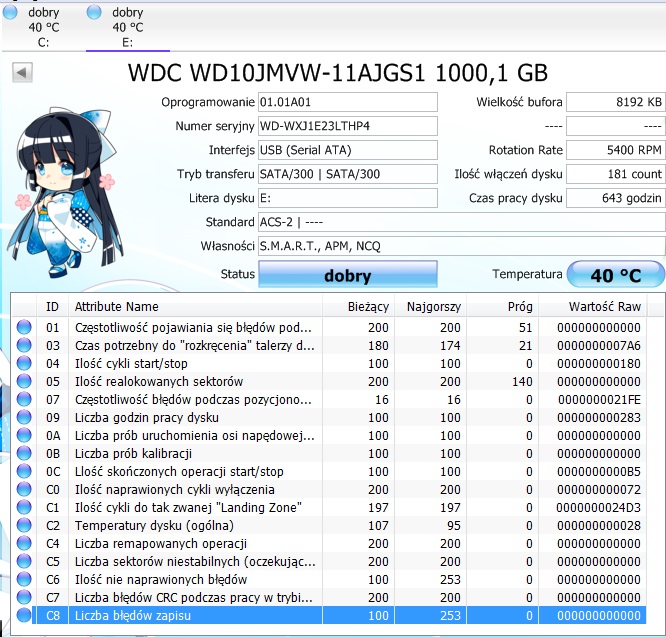Click the status circle for attribute 03
The image size is (666, 637).
[x=24, y=345]
